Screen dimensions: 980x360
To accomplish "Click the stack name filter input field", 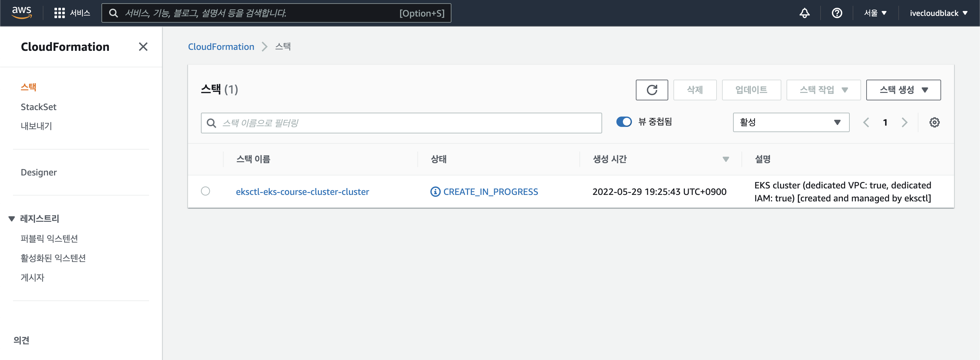I will 401,122.
